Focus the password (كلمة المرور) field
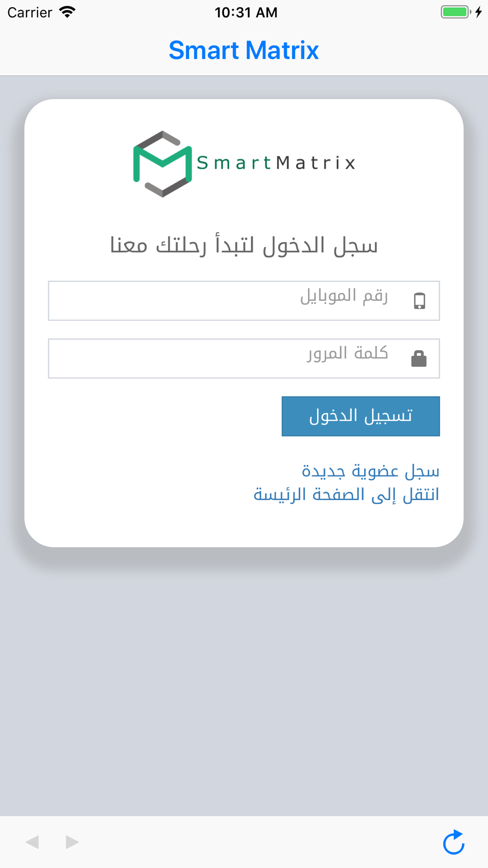The image size is (488, 868). click(x=244, y=358)
